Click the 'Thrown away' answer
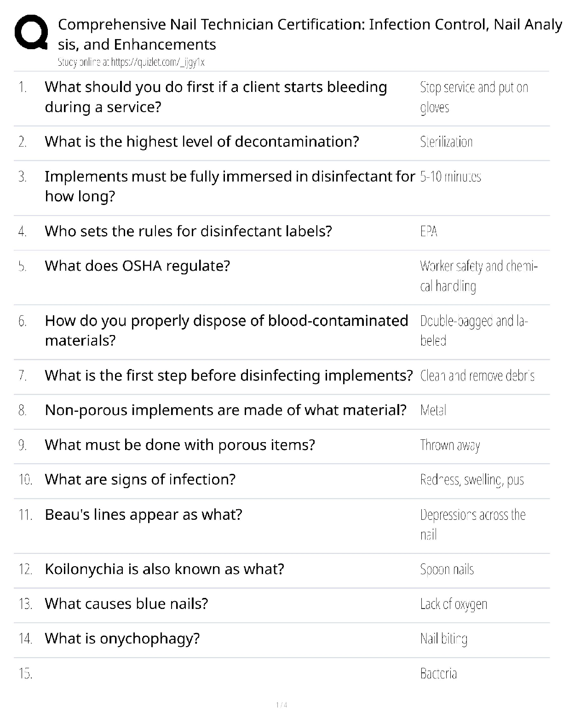 [449, 445]
